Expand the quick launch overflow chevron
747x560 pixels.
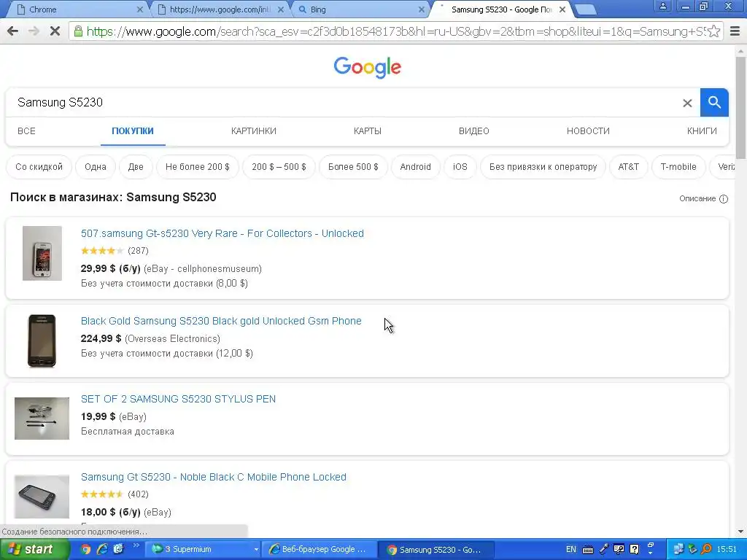(x=136, y=545)
